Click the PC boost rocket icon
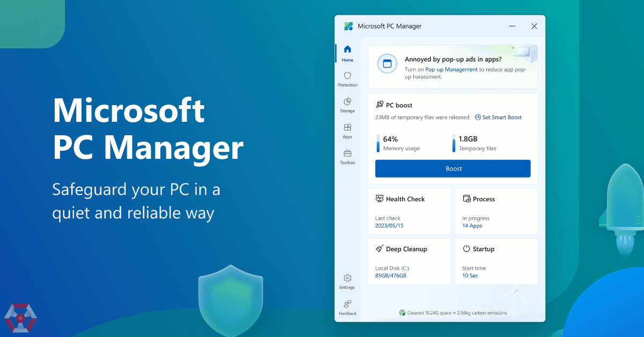This screenshot has width=644, height=337. pos(379,105)
